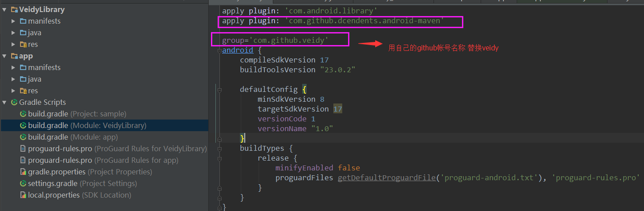Click the settings.gradle file icon

coord(23,183)
